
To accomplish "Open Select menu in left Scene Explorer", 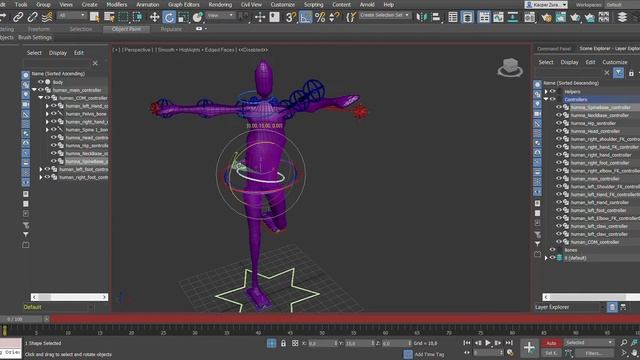I will 34,53.
